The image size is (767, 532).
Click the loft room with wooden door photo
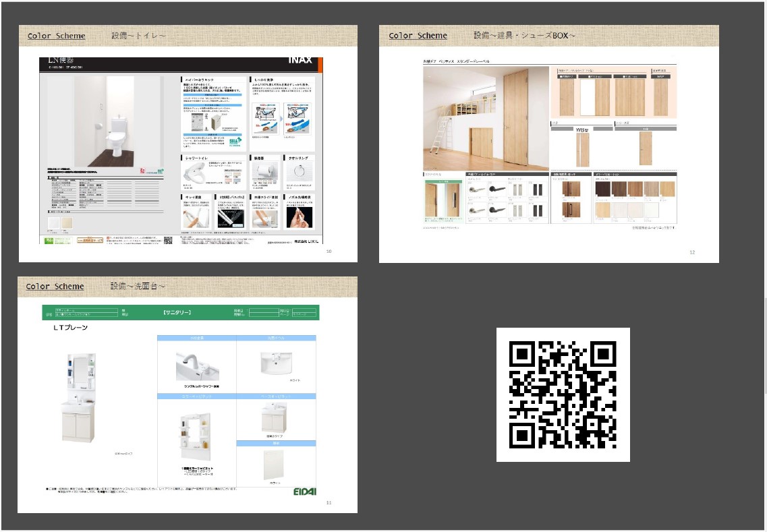tap(486, 117)
